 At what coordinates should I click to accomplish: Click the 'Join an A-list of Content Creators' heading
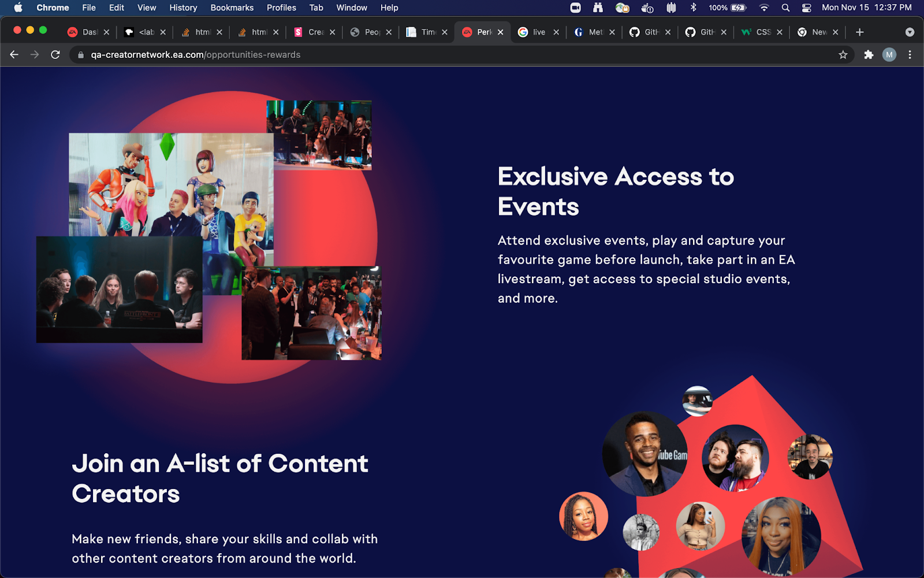(219, 478)
